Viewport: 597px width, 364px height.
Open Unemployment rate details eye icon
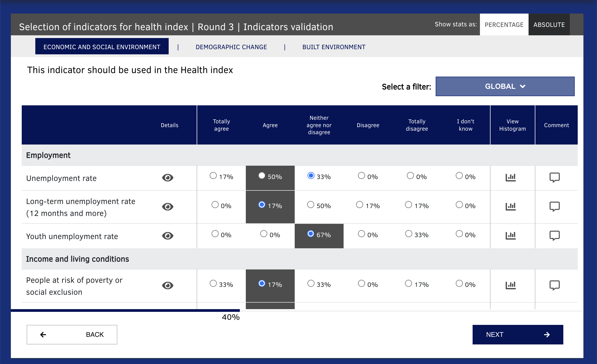[x=168, y=178]
